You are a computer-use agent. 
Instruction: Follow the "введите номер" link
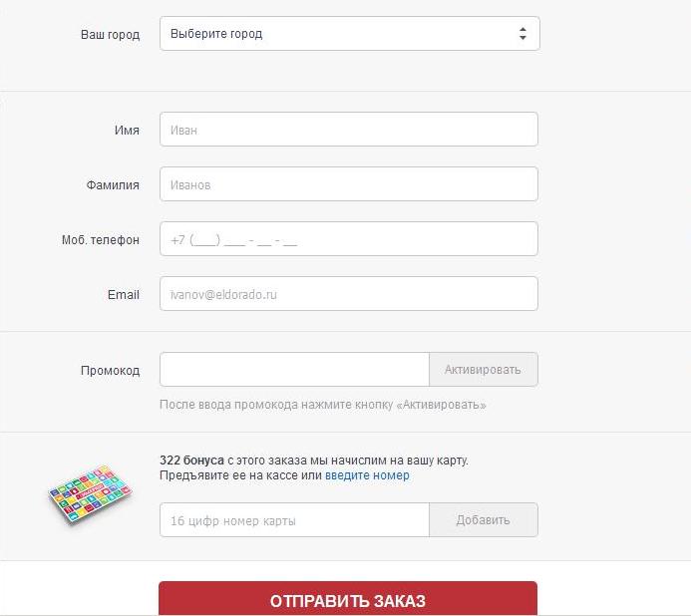(x=367, y=475)
